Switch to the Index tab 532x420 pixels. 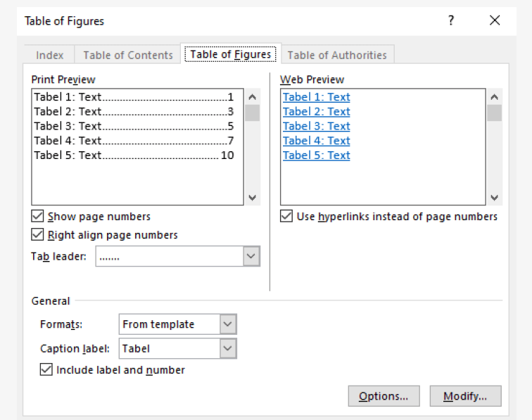[50, 55]
